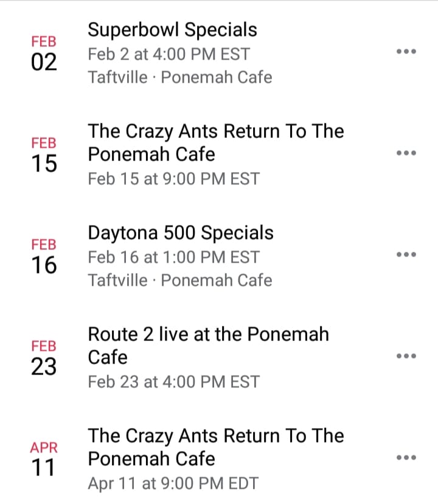
Task: Open options menu for Superbowl Specials event
Action: [406, 52]
